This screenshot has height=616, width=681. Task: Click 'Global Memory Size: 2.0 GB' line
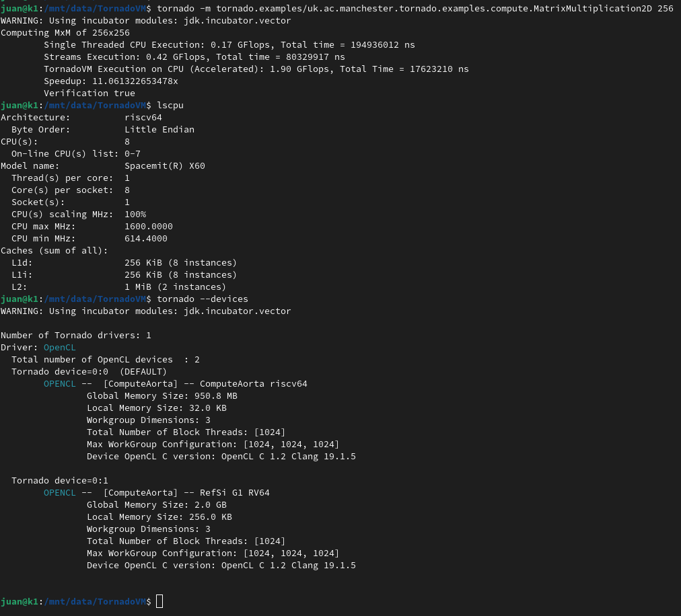point(157,505)
